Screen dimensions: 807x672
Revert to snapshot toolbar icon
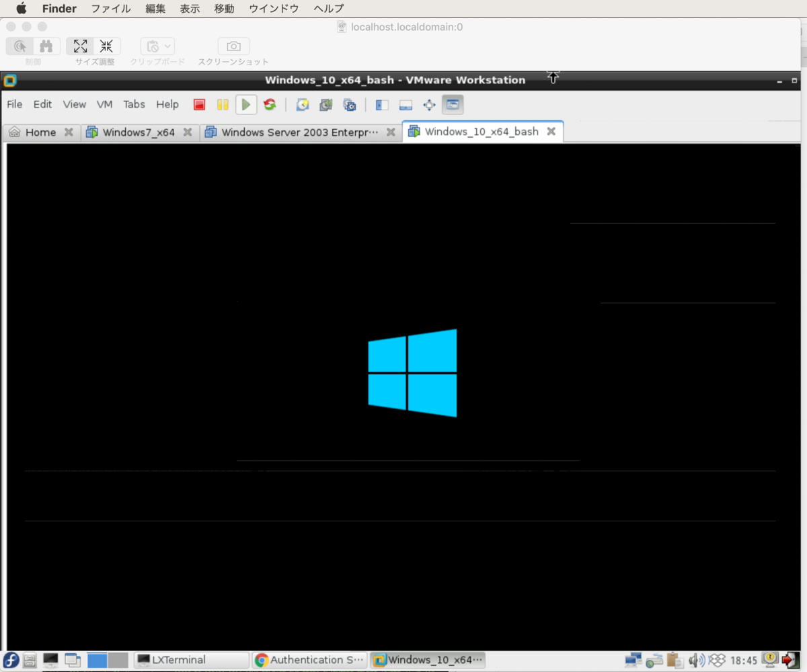tap(326, 105)
